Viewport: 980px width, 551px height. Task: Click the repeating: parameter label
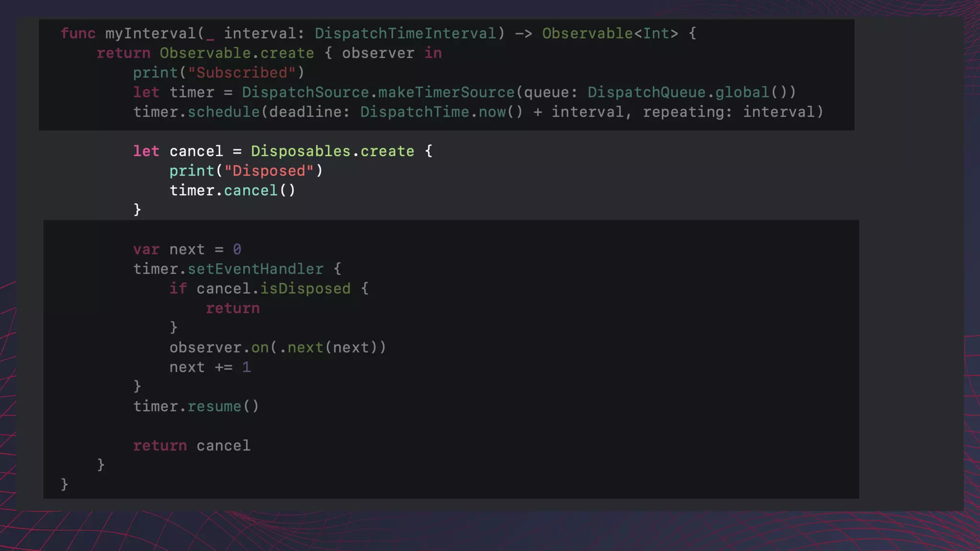(x=687, y=112)
